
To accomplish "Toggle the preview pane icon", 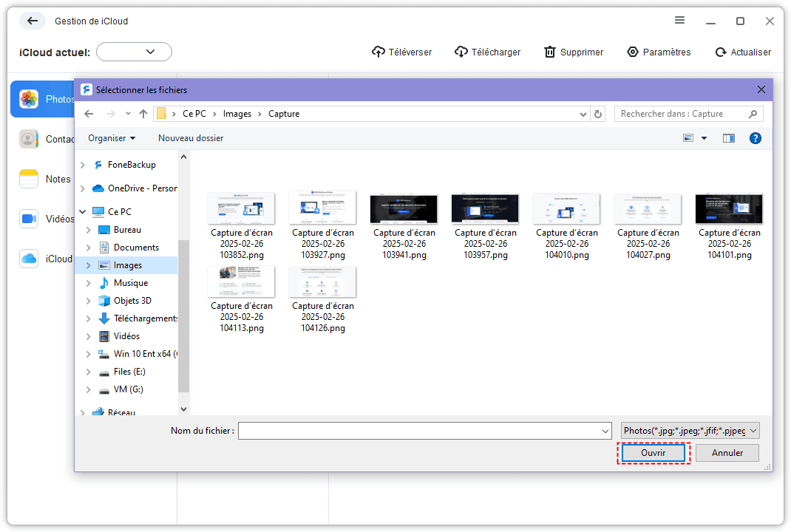I will pyautogui.click(x=728, y=138).
